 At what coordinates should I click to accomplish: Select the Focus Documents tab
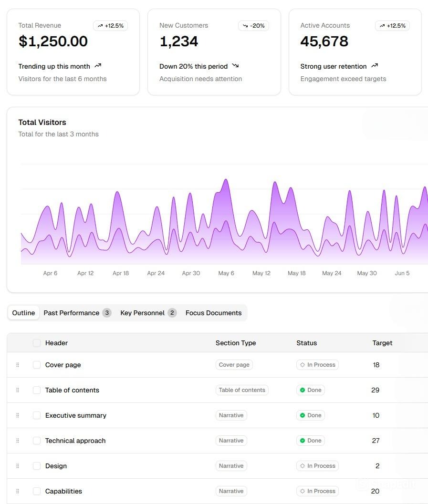(x=213, y=313)
